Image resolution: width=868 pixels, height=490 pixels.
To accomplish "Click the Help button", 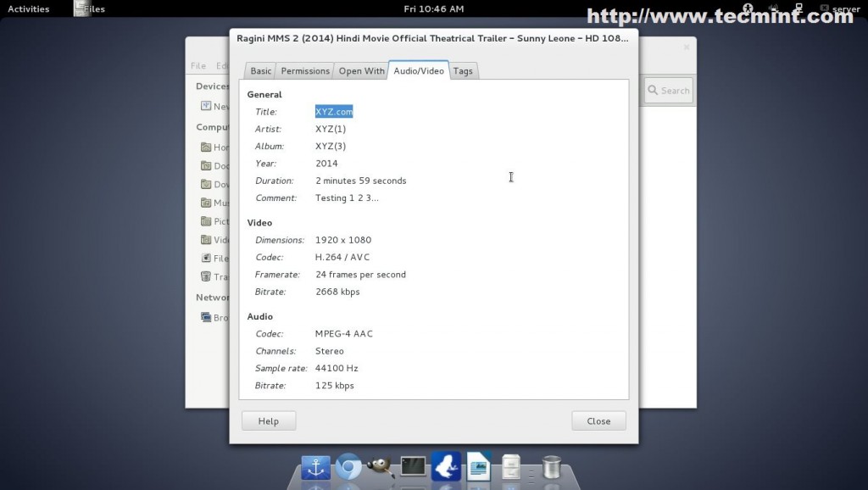I will point(269,420).
